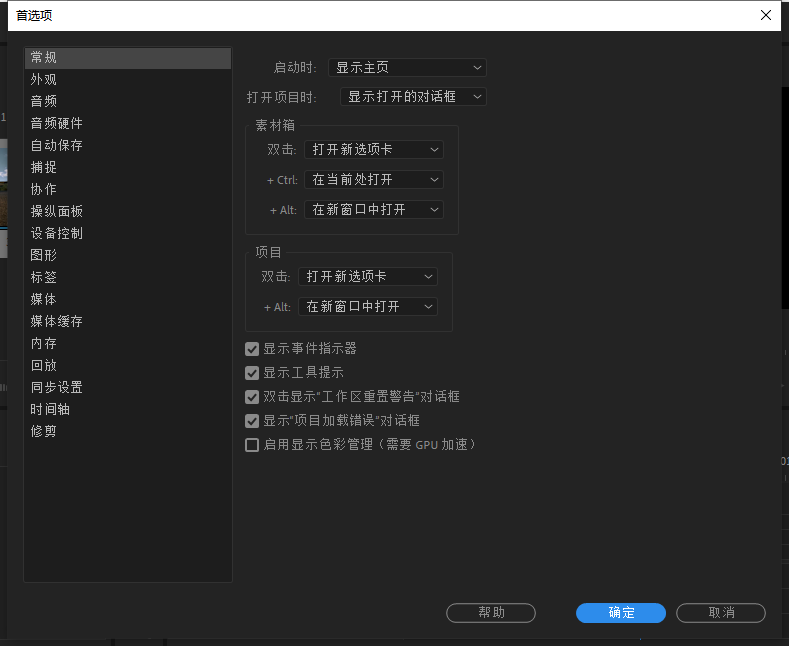This screenshot has width=789, height=646.
Task: Open 时间轴 preferences
Action: coord(128,410)
